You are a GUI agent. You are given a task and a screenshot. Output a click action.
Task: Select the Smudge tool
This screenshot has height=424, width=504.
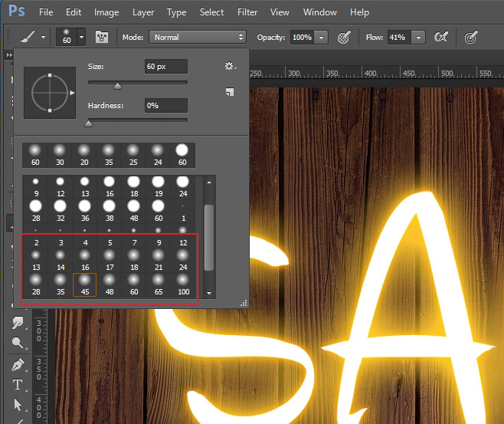click(x=18, y=323)
